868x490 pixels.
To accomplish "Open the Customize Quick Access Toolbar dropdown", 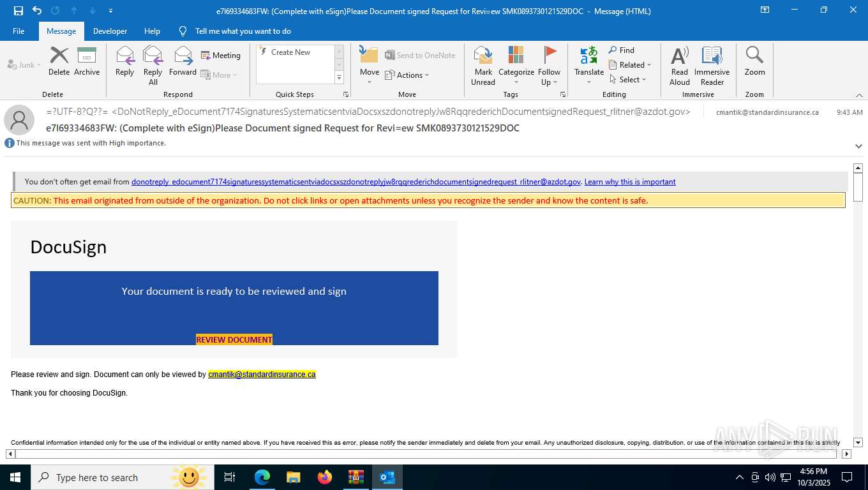I will coord(111,11).
